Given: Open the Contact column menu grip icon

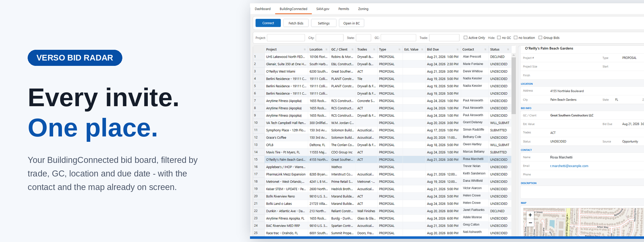Looking at the screenshot, I should [485, 49].
